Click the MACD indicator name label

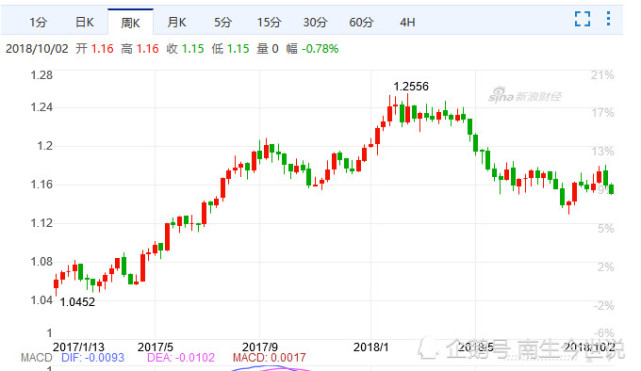point(36,358)
